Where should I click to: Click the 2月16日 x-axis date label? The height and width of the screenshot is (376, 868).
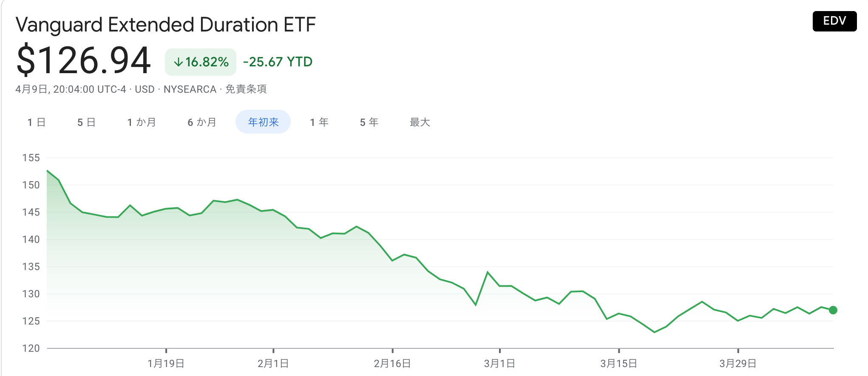[x=392, y=364]
